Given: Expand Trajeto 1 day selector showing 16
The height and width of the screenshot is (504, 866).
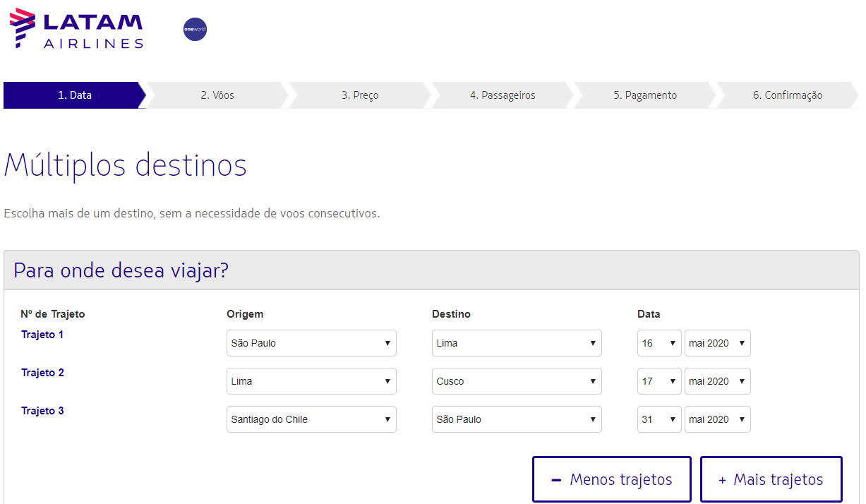Looking at the screenshot, I should [x=659, y=343].
